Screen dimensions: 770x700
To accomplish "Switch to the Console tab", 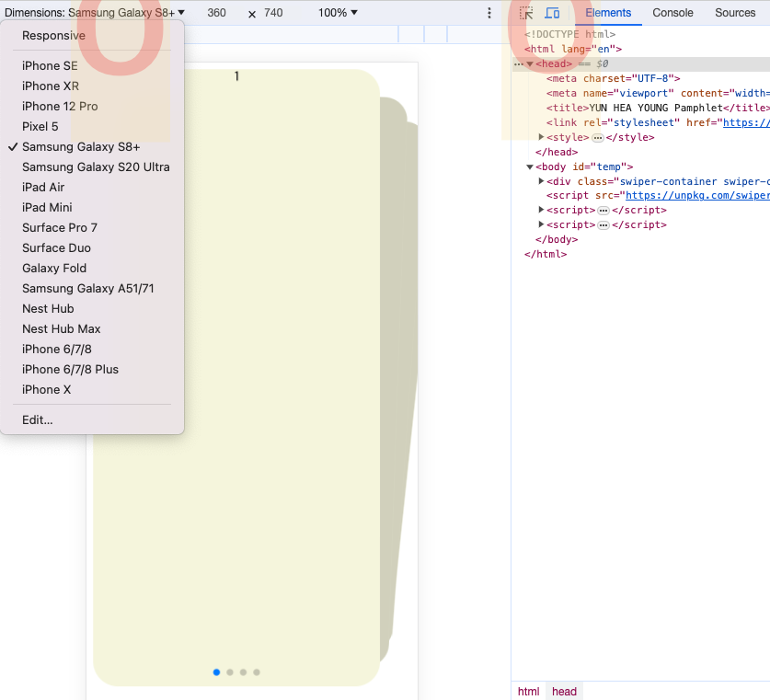I will [x=672, y=13].
